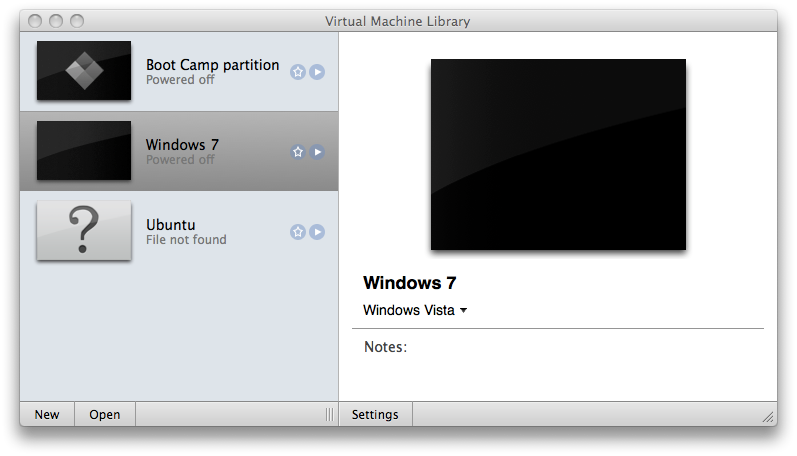Click the large Windows 7 preview screen
Image resolution: width=797 pixels, height=456 pixels.
(558, 155)
